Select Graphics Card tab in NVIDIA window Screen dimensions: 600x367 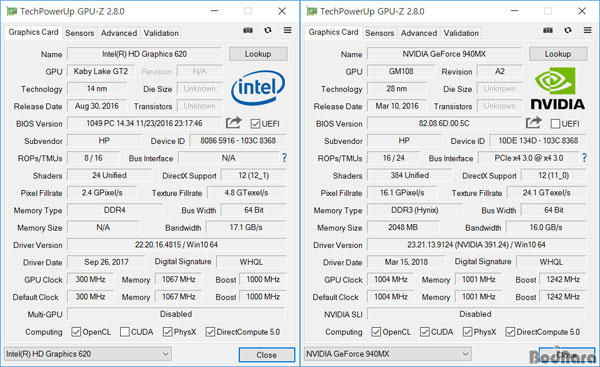tap(333, 32)
